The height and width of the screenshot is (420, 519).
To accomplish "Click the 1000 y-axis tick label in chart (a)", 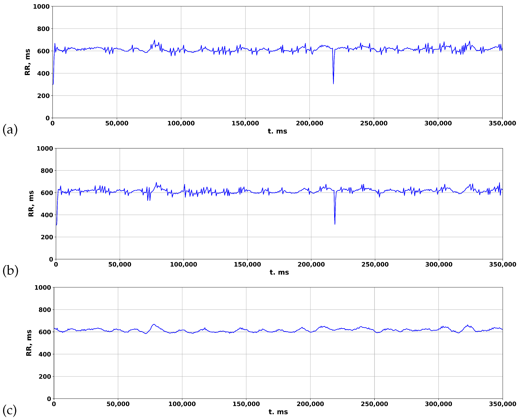I will tap(41, 7).
